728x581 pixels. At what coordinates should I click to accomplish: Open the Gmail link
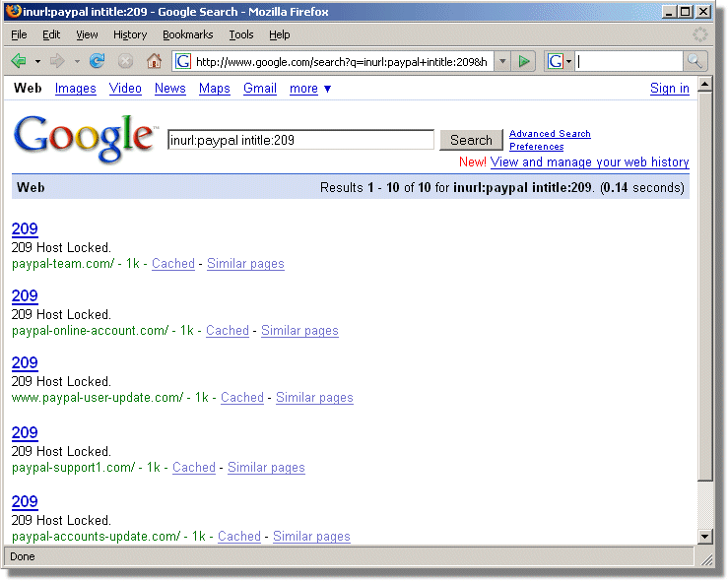tap(260, 89)
